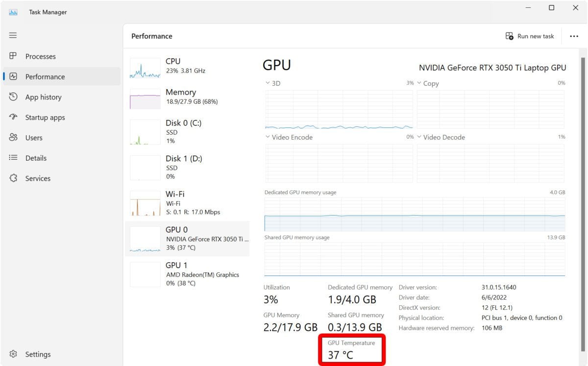The width and height of the screenshot is (588, 366).
Task: Click the Run new task button
Action: click(530, 36)
